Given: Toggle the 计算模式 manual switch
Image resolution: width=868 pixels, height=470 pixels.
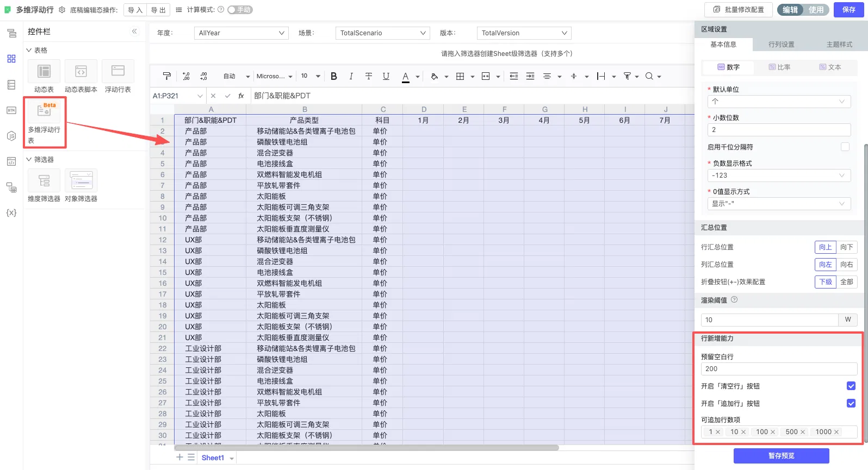Looking at the screenshot, I should click(x=240, y=9).
